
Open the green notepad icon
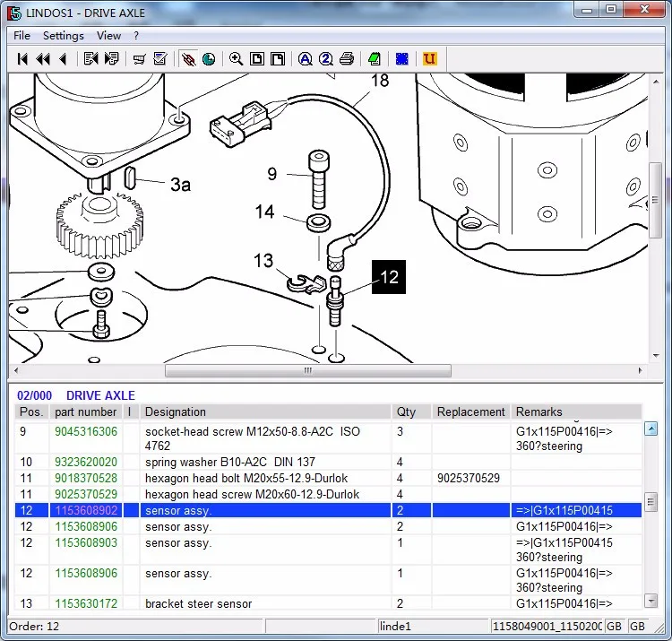pos(375,59)
